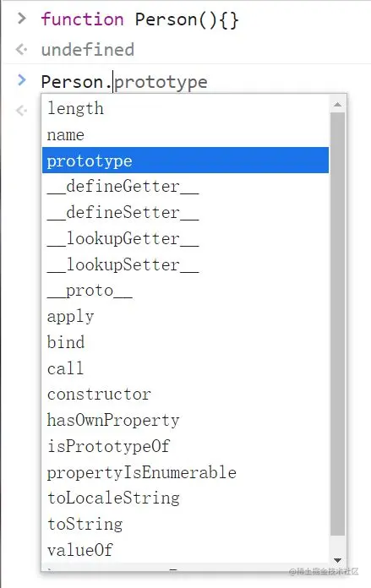This screenshot has height=588, width=371.
Task: Choose the __defineSetter__ suggestion
Action: click(185, 213)
